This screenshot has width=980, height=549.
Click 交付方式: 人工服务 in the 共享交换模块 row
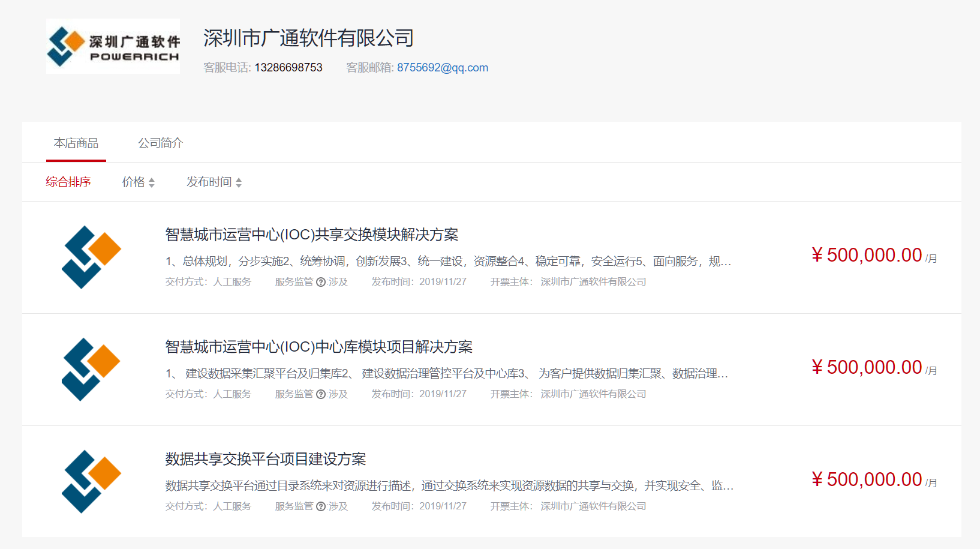coord(208,282)
